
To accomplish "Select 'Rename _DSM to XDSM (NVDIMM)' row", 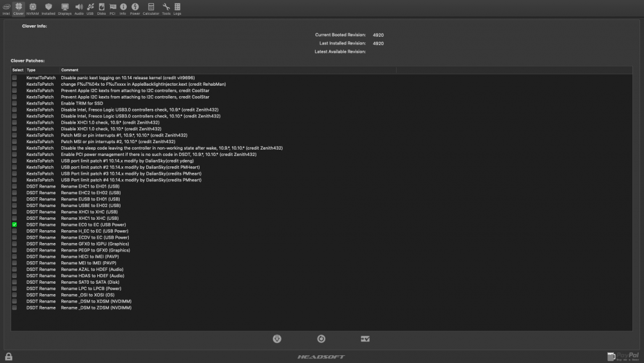I will pos(321,301).
